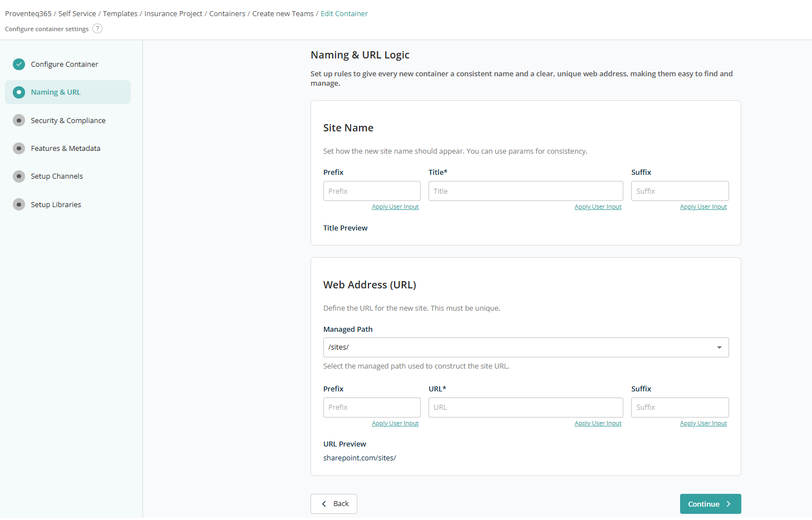Open Setup Libraries step
This screenshot has width=812, height=520.
56,204
